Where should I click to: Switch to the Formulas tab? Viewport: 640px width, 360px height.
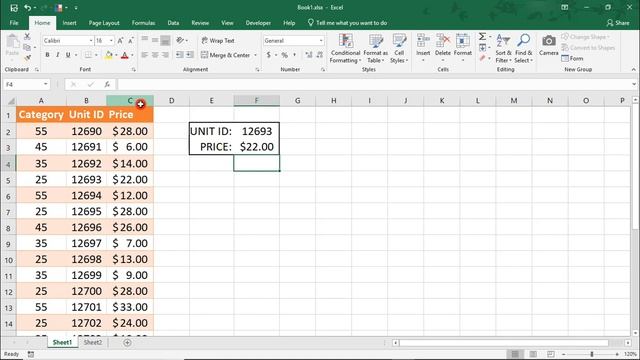143,23
